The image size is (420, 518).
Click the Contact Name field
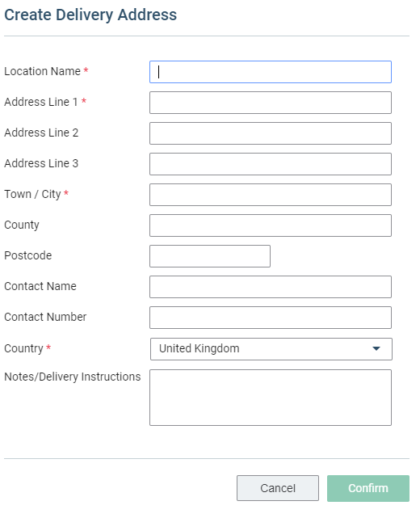271,287
